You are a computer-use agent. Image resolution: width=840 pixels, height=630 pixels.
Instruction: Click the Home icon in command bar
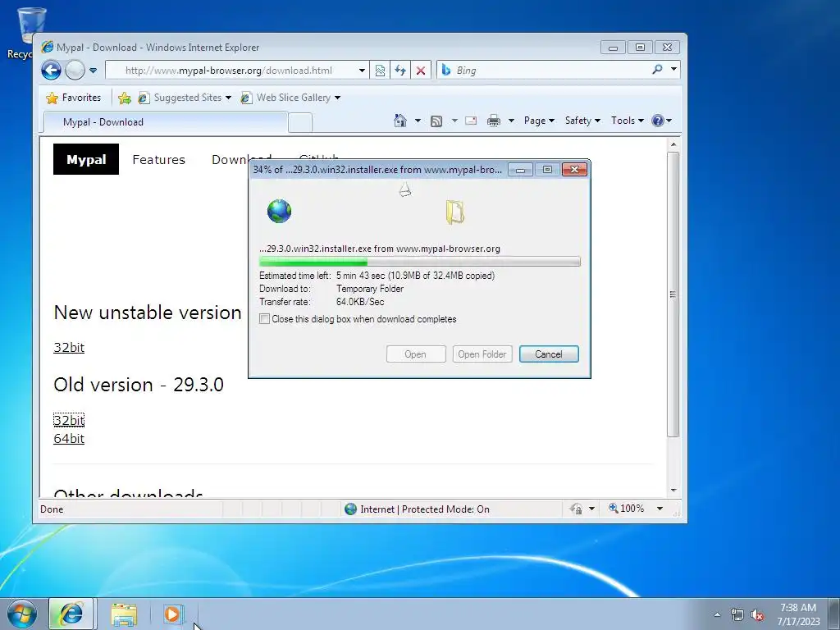coord(400,121)
